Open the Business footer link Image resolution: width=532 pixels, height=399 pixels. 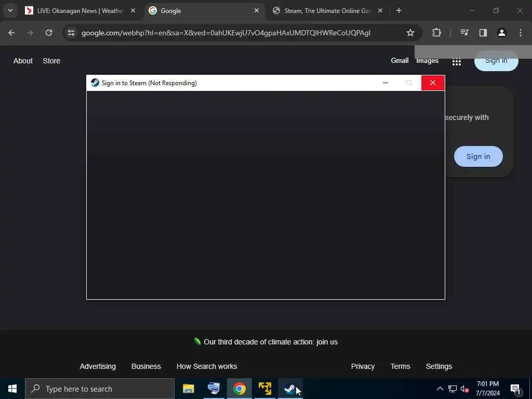point(146,366)
